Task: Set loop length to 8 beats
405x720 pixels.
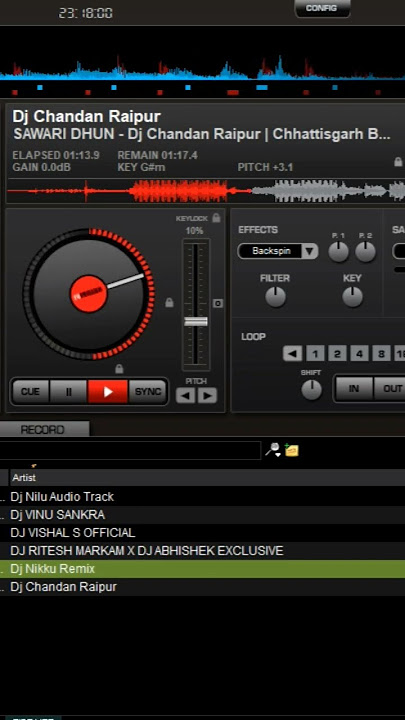Action: pos(381,354)
